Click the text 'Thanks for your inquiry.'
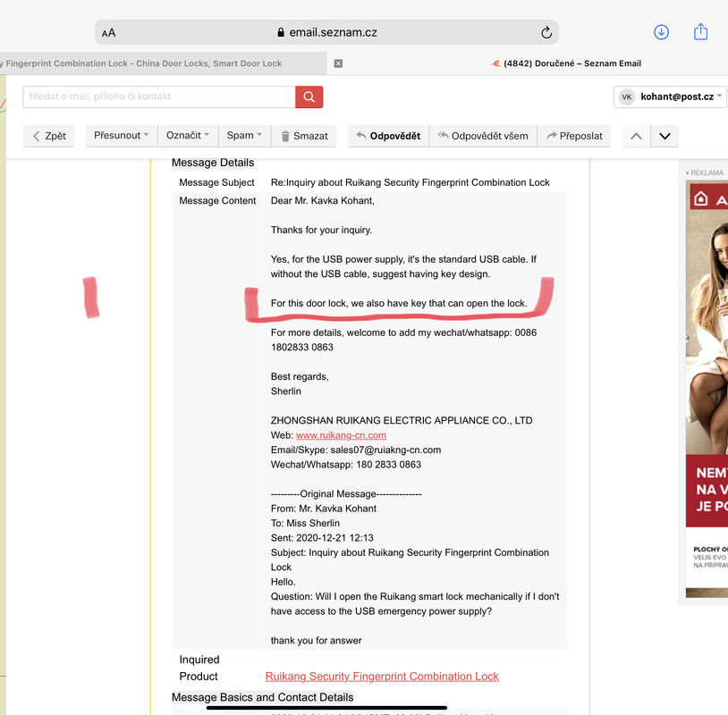This screenshot has width=728, height=715. pyautogui.click(x=321, y=230)
